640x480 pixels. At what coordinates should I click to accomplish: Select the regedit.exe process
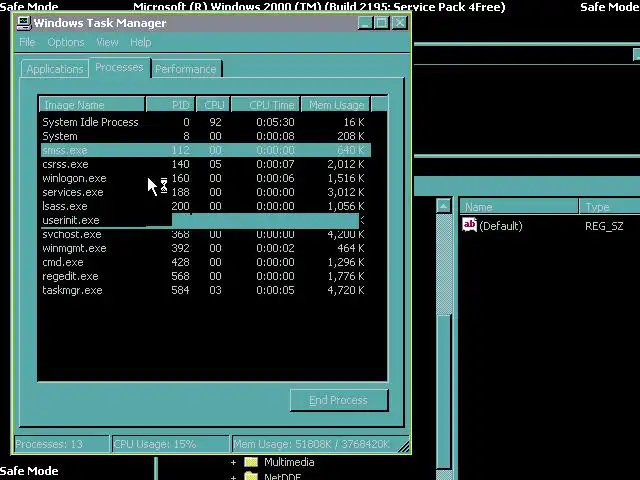(x=204, y=276)
